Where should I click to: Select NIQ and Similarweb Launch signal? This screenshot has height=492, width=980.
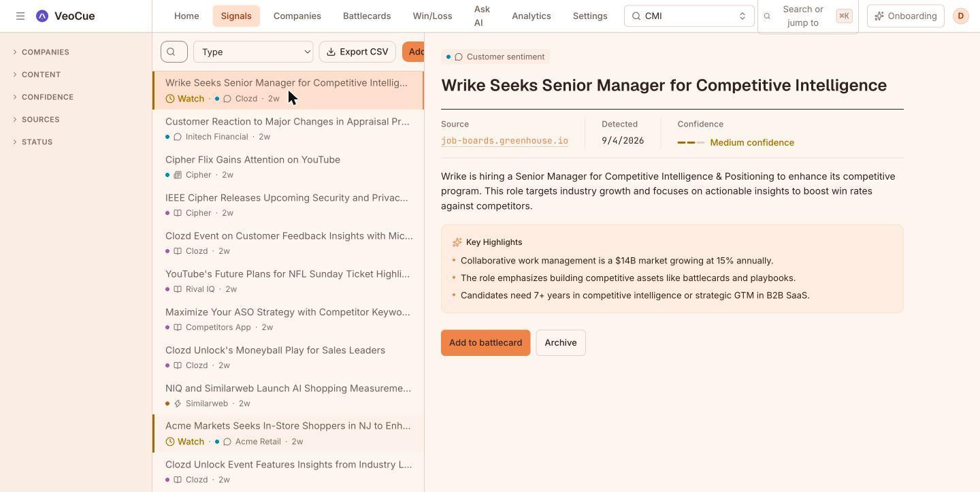[289, 395]
